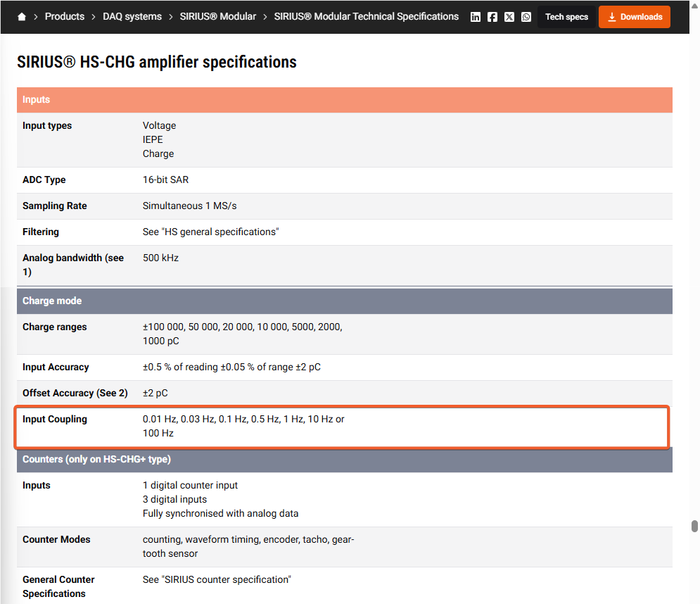Click the Charge mode section header

click(x=345, y=301)
